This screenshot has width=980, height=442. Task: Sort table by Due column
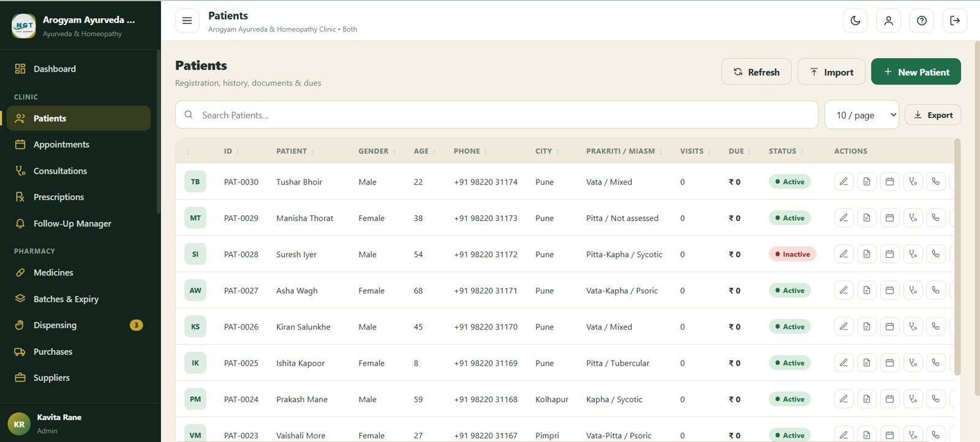(x=740, y=151)
